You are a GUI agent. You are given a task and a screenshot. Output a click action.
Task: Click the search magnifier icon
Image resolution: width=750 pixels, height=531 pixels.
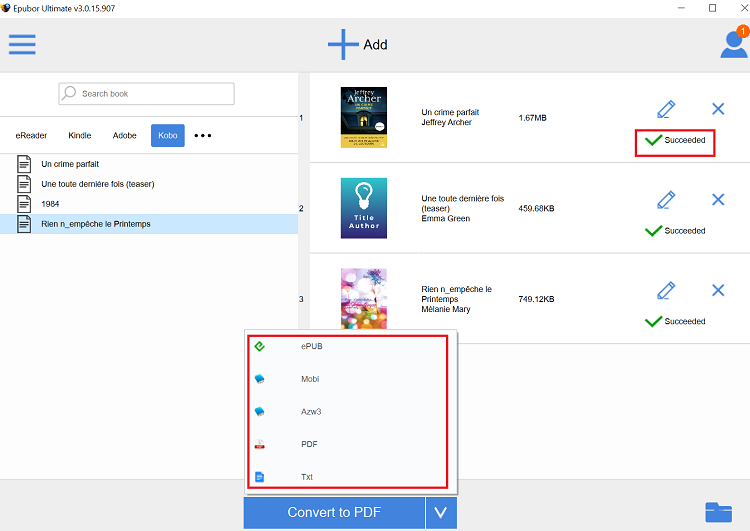[69, 93]
